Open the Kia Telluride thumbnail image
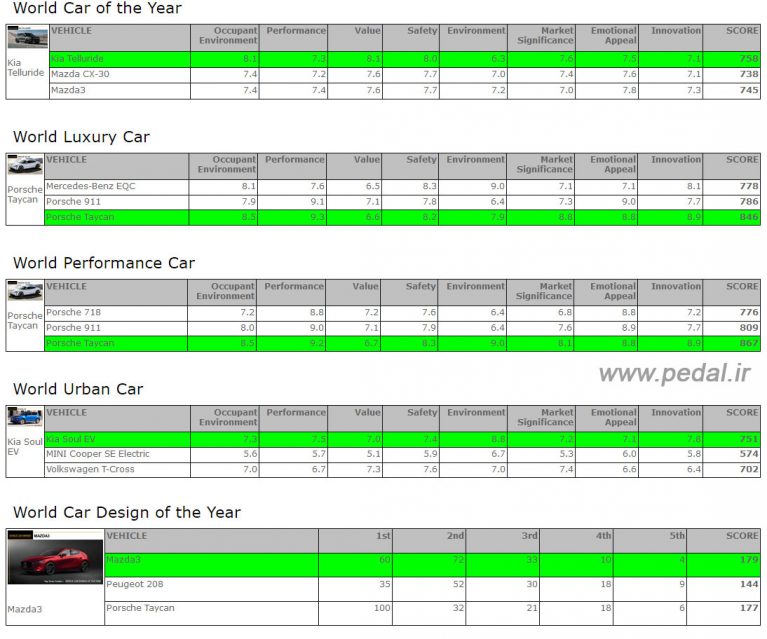This screenshot has height=639, width=767. point(28,37)
